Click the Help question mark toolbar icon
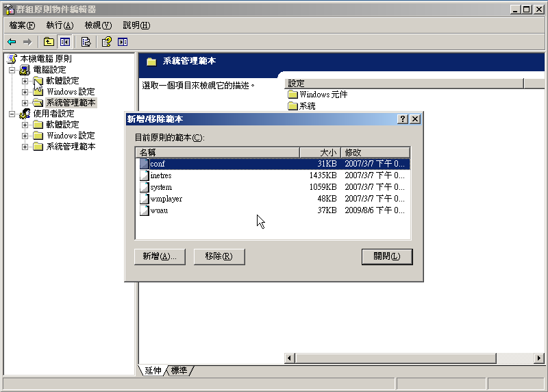 [x=107, y=42]
